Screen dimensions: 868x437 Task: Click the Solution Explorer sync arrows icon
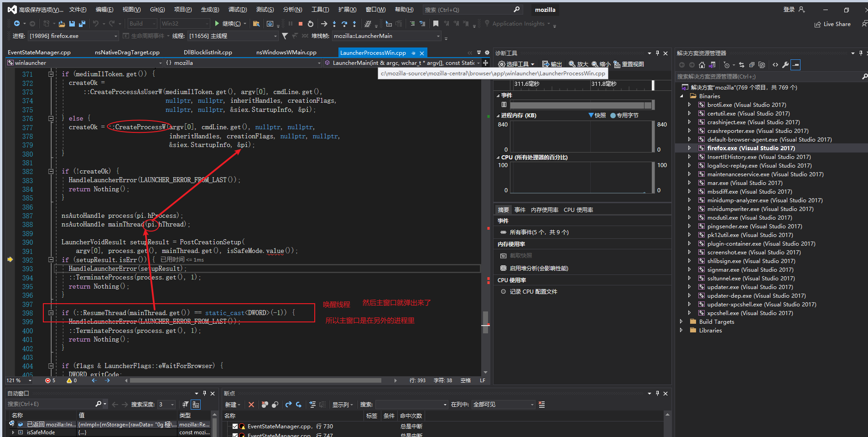tap(742, 65)
